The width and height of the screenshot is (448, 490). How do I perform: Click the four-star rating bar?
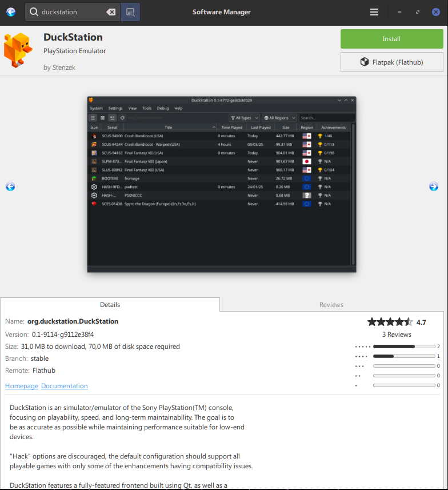coord(404,356)
